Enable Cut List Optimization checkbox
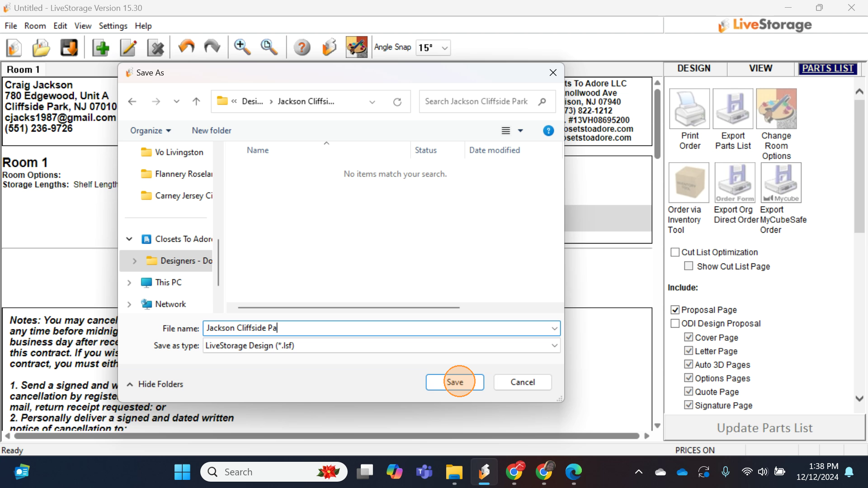This screenshot has width=868, height=488. [x=675, y=252]
